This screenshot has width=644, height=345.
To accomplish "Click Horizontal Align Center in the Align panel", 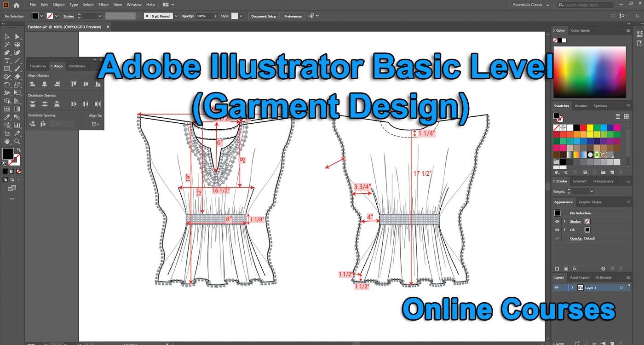I will tap(43, 84).
